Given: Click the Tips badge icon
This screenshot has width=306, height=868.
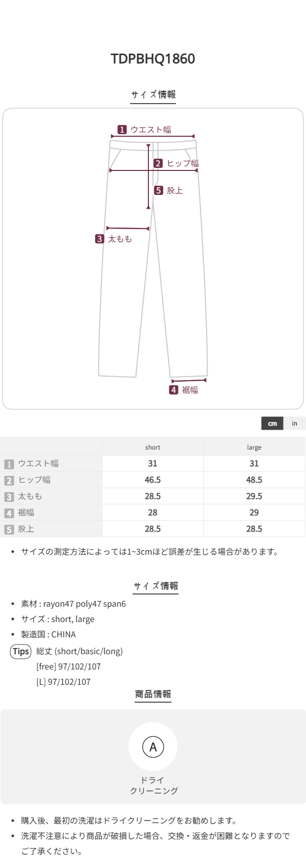Looking at the screenshot, I should click(21, 651).
